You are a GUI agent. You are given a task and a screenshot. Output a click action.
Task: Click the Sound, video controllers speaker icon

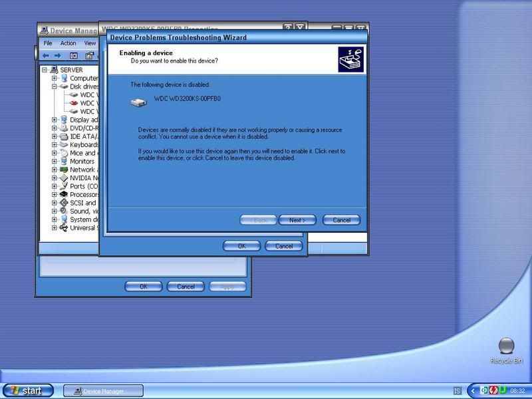(x=64, y=211)
